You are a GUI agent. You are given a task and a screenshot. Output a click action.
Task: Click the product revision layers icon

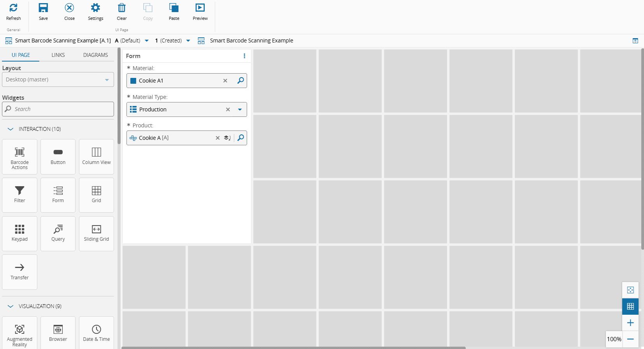pos(227,138)
